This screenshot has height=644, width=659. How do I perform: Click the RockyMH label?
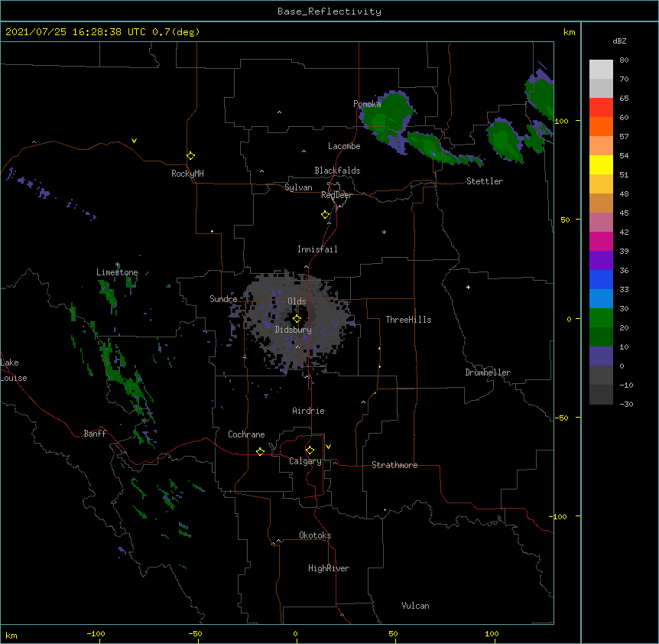tap(187, 174)
